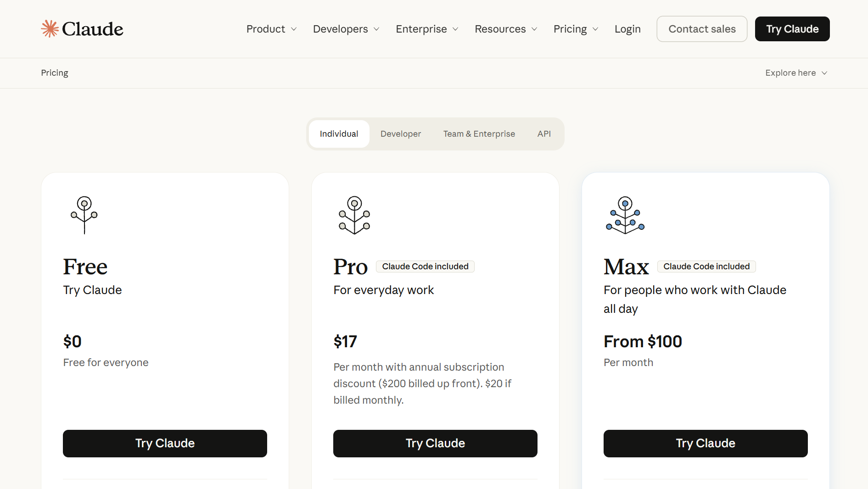The height and width of the screenshot is (489, 868).
Task: Click the 'For everyday work' subtitle
Action: click(384, 290)
